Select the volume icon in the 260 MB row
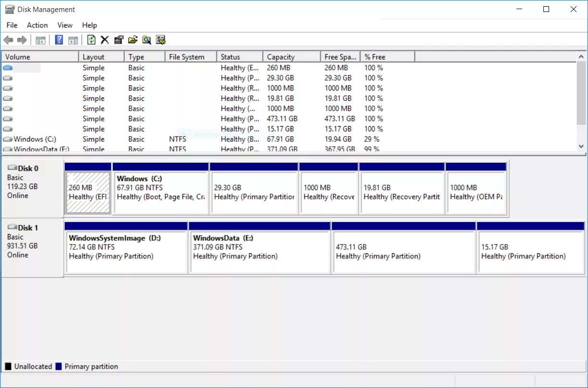 8,68
